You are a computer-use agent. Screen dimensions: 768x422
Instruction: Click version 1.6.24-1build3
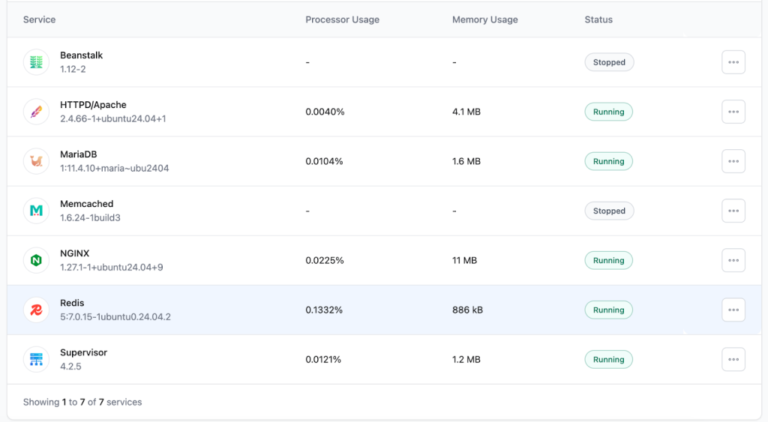pos(90,217)
